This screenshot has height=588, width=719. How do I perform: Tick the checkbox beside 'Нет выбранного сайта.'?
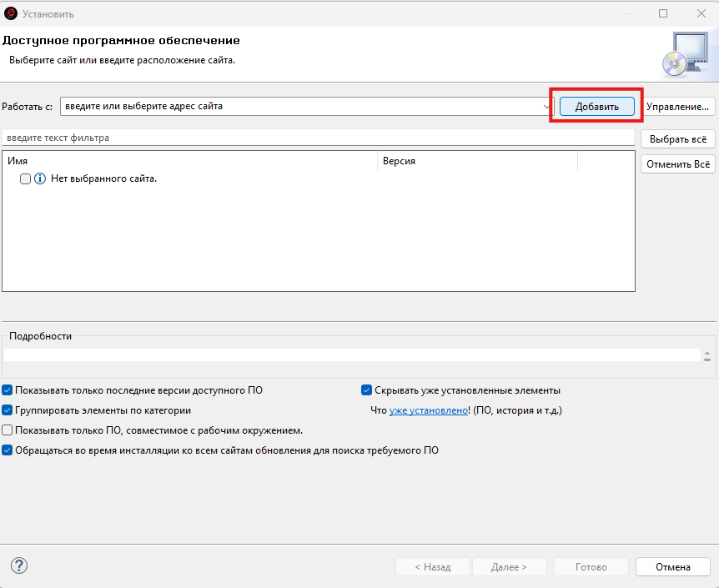click(25, 178)
